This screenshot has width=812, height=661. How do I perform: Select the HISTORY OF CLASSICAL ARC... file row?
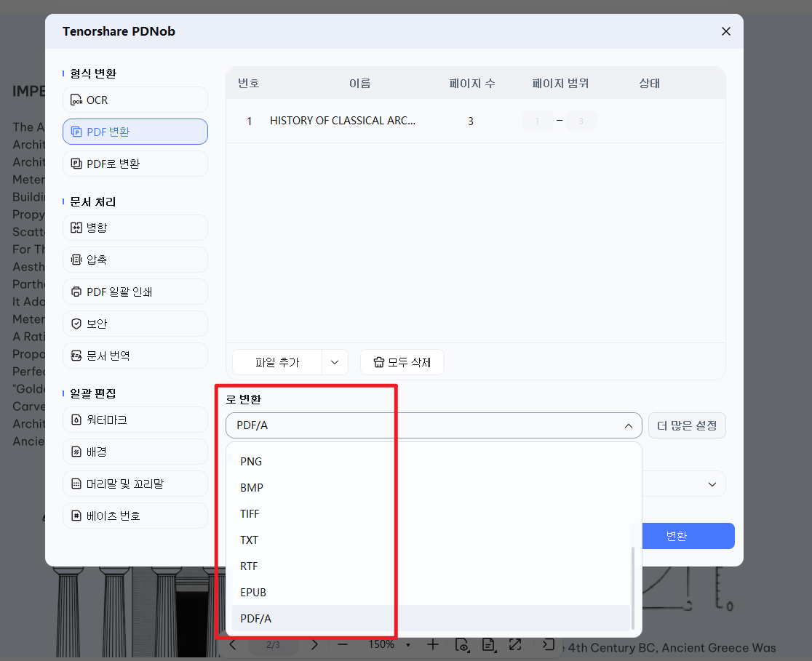(x=475, y=121)
